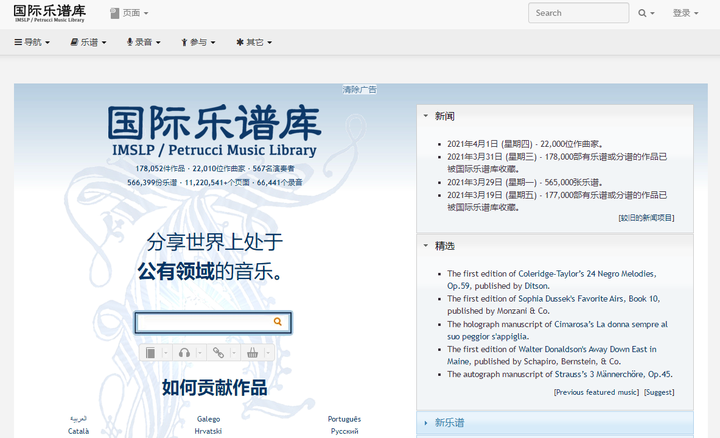The image size is (720, 438).
Task: Click the 清除广告 remove ads link
Action: pyautogui.click(x=360, y=90)
